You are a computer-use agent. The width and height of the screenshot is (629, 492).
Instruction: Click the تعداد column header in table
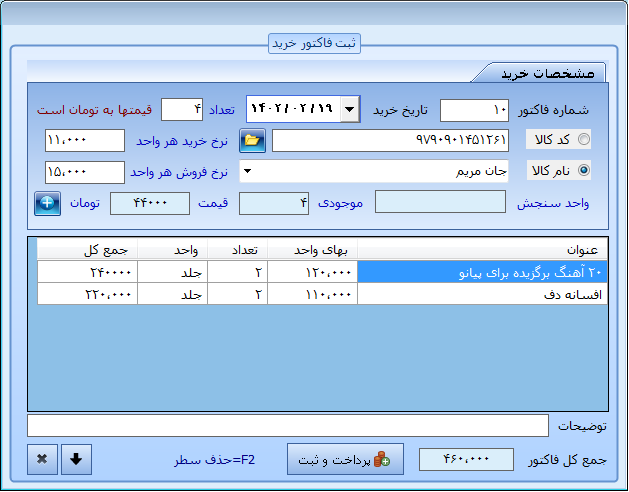click(x=237, y=250)
